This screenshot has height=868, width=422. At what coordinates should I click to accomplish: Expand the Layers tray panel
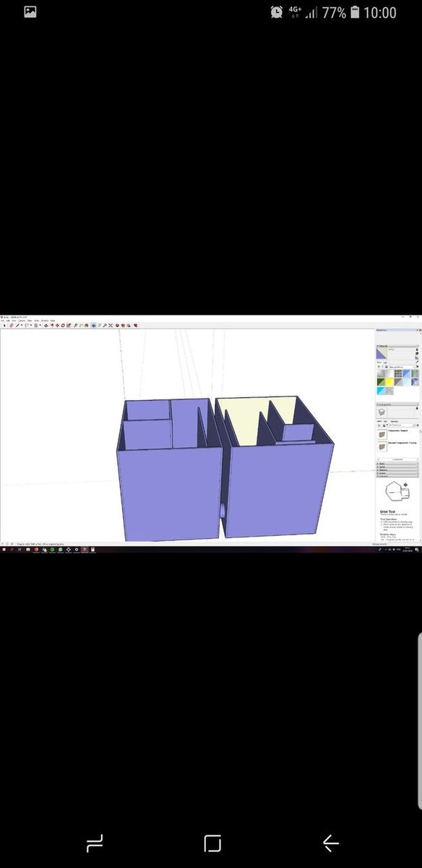(x=397, y=467)
